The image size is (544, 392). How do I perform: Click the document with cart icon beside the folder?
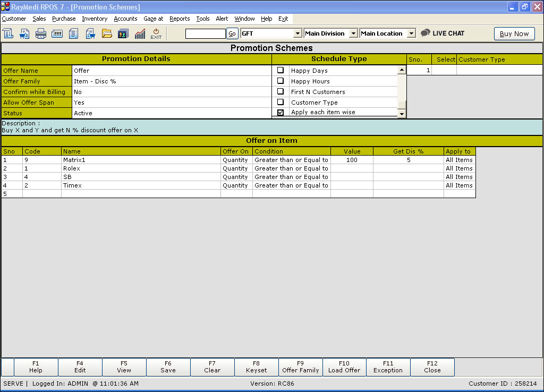pyautogui.click(x=90, y=33)
